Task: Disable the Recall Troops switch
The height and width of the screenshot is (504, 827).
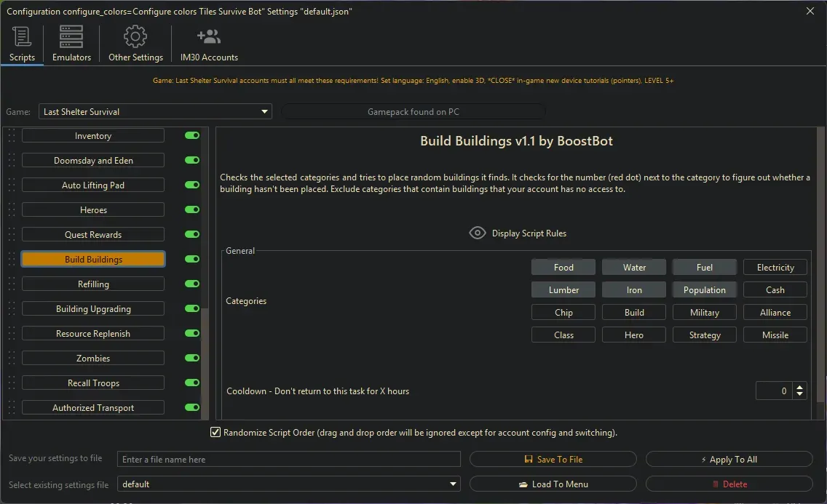Action: tap(192, 383)
